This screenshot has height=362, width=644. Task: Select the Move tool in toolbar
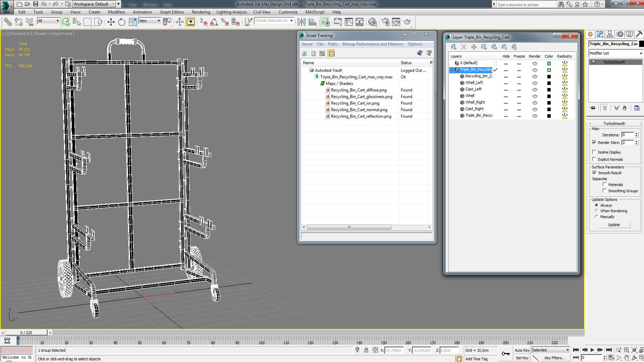pos(111,22)
